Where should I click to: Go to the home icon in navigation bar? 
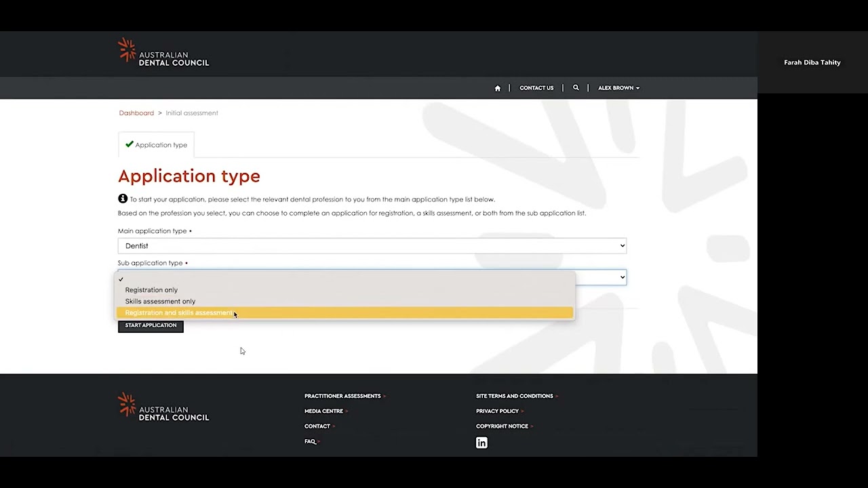pos(497,88)
